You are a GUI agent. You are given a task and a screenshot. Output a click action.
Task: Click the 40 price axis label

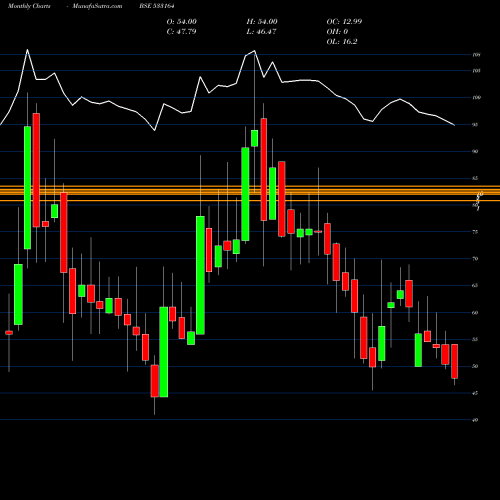point(475,420)
